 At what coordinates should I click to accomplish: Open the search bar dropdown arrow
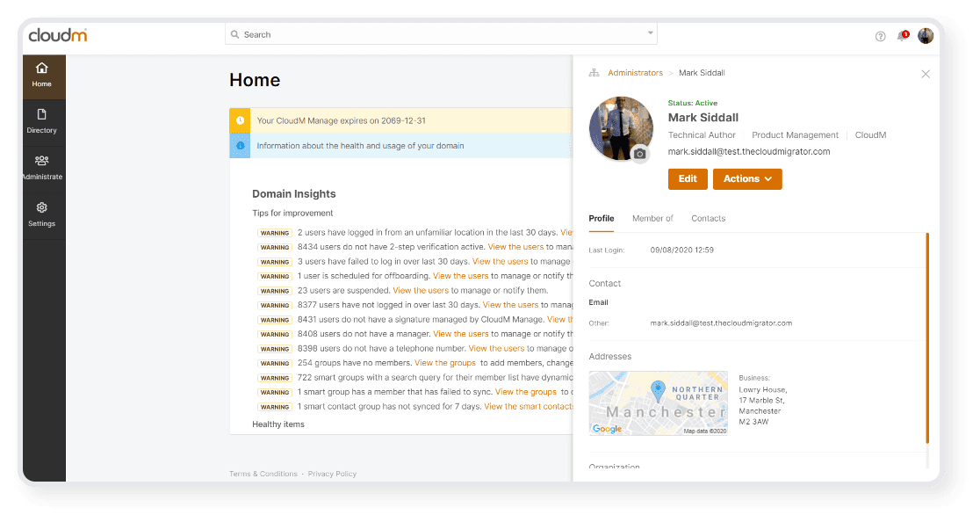click(x=650, y=33)
